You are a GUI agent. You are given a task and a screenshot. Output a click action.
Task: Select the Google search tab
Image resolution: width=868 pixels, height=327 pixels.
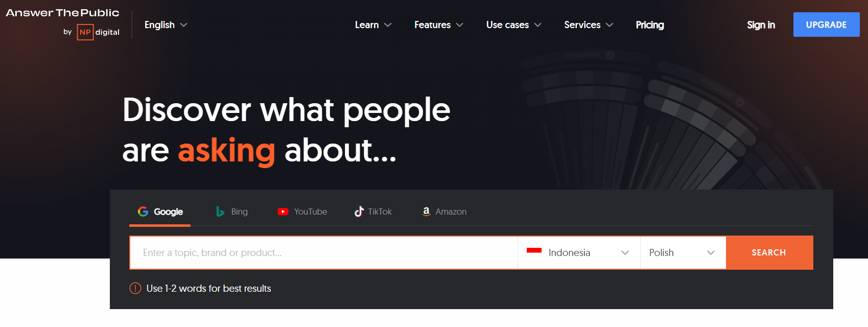coord(160,212)
